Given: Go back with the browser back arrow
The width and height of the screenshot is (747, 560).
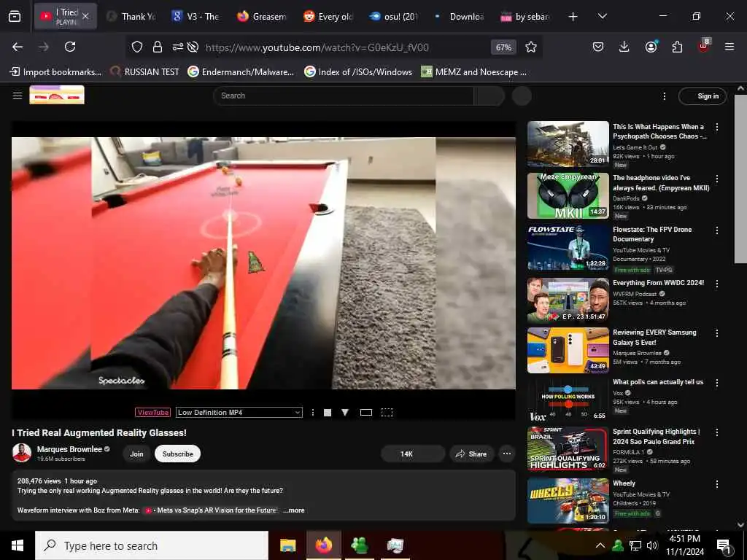Looking at the screenshot, I should point(18,47).
